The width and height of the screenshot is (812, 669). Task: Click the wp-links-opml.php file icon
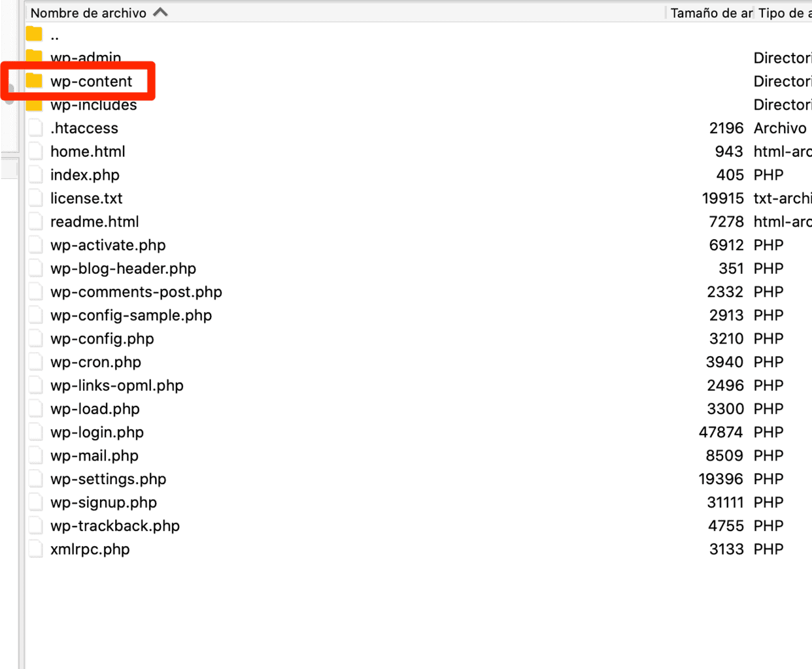point(36,385)
